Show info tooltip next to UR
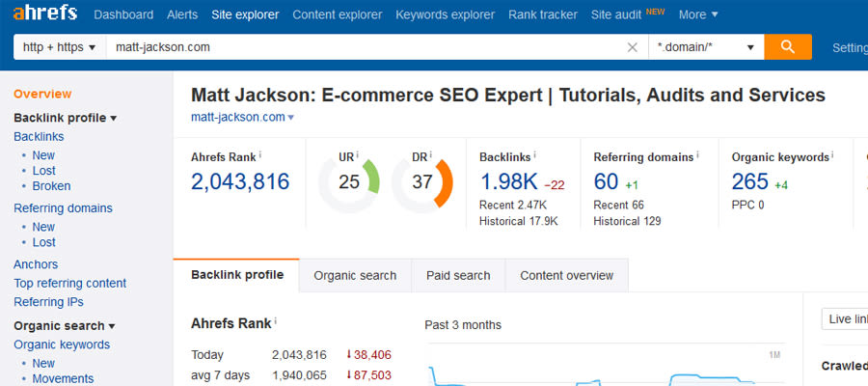 pos(358,155)
